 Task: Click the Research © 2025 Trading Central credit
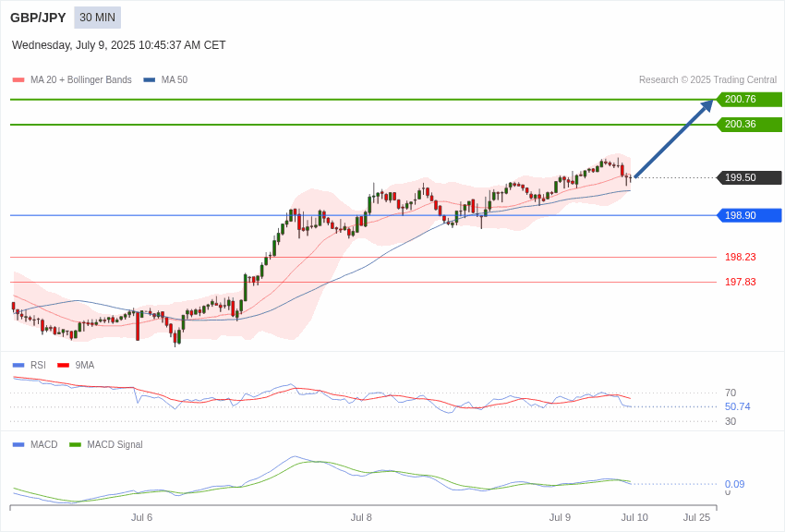tap(708, 79)
